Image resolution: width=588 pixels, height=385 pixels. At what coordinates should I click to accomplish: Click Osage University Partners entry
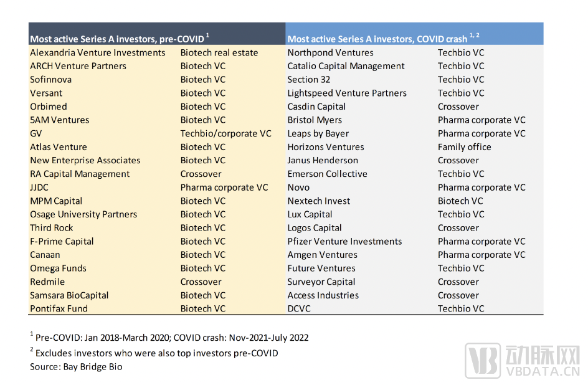click(83, 214)
